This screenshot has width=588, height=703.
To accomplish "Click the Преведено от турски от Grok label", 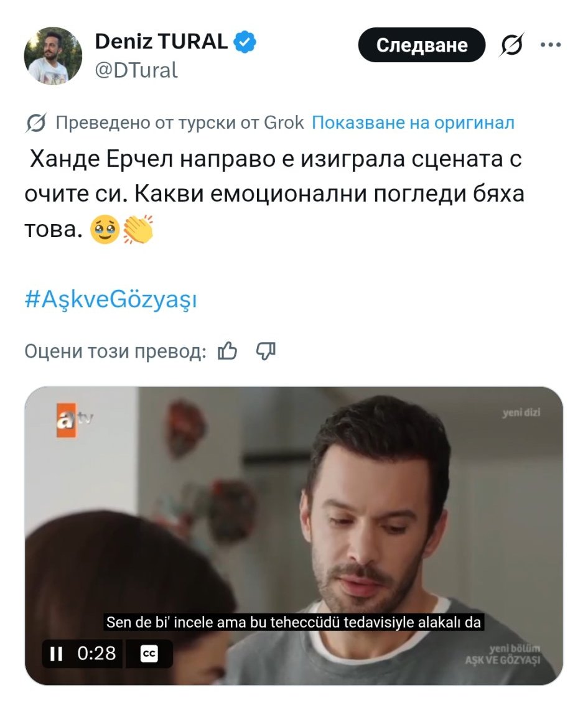I will (179, 123).
